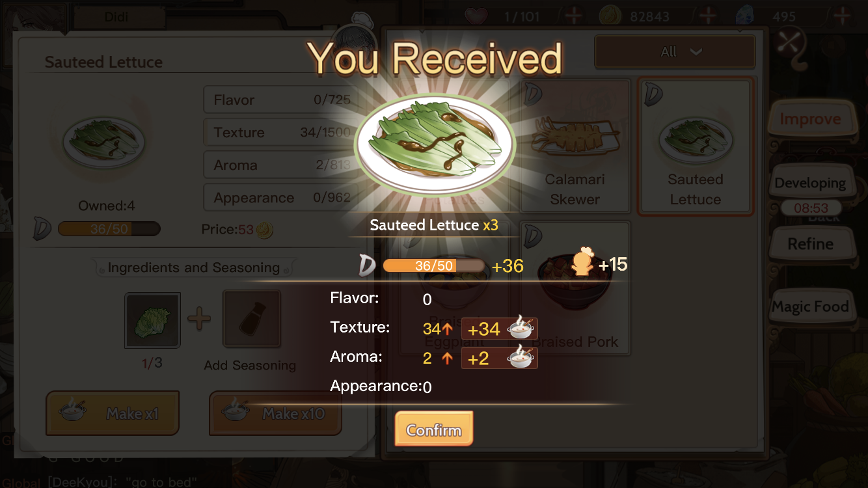This screenshot has height=488, width=868.
Task: Go to the Magic Food tab
Action: [x=810, y=306]
